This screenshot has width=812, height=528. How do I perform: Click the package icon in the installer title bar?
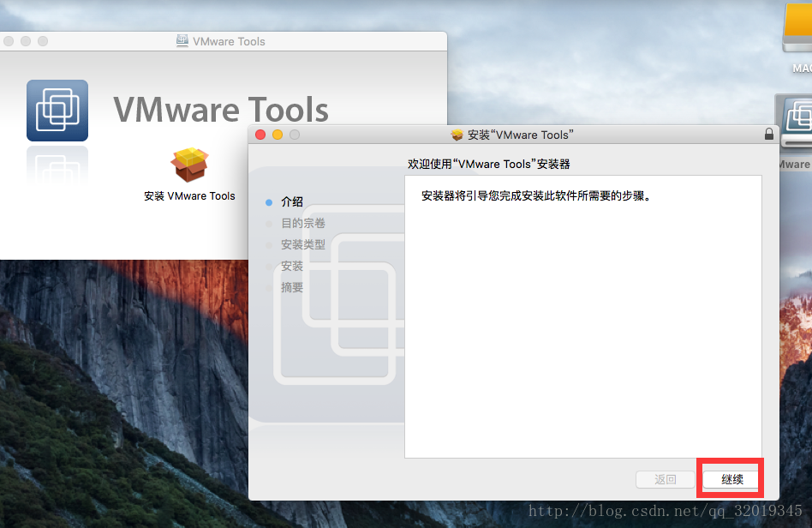(457, 135)
